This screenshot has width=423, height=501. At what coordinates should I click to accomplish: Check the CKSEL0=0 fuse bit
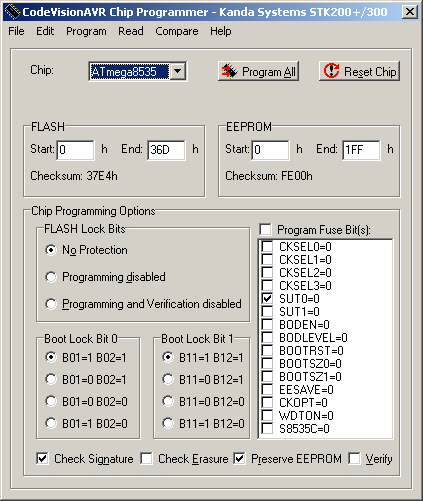(267, 246)
